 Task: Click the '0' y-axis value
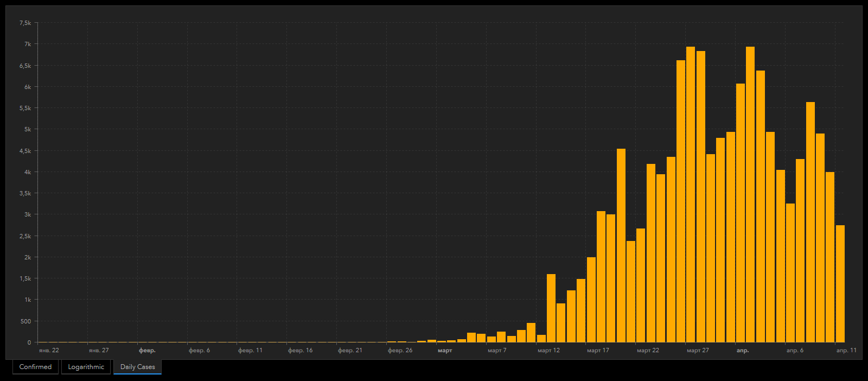29,342
